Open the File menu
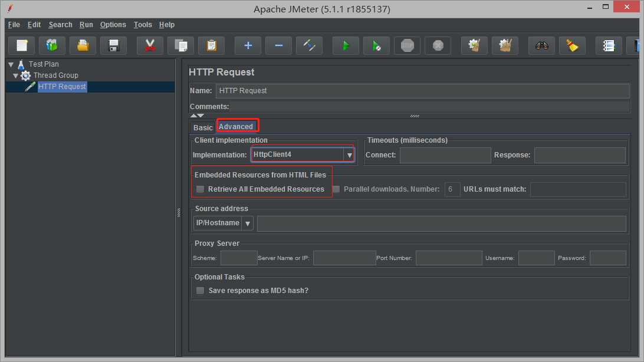The width and height of the screenshot is (644, 362). pyautogui.click(x=14, y=25)
